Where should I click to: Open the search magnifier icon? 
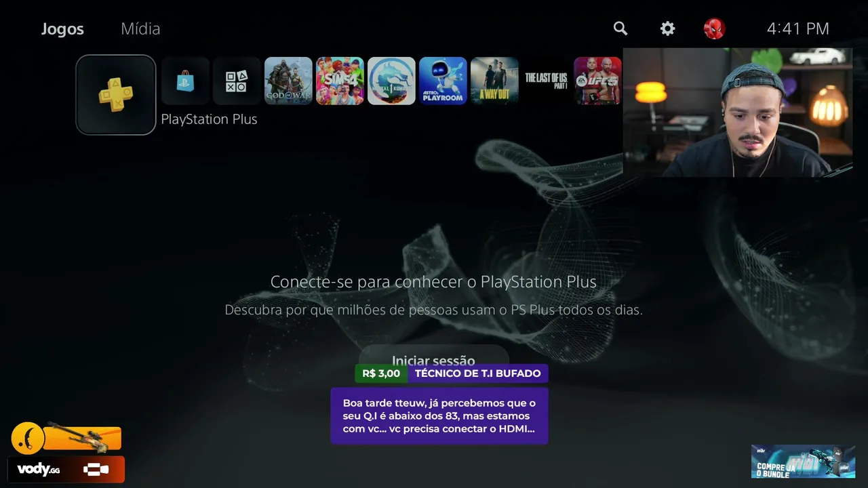[x=620, y=28]
